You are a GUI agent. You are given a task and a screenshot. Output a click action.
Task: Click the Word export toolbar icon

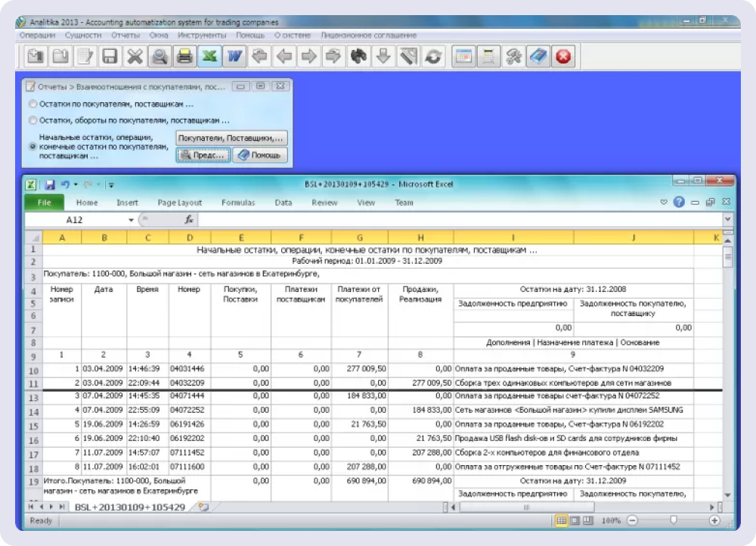(x=234, y=56)
